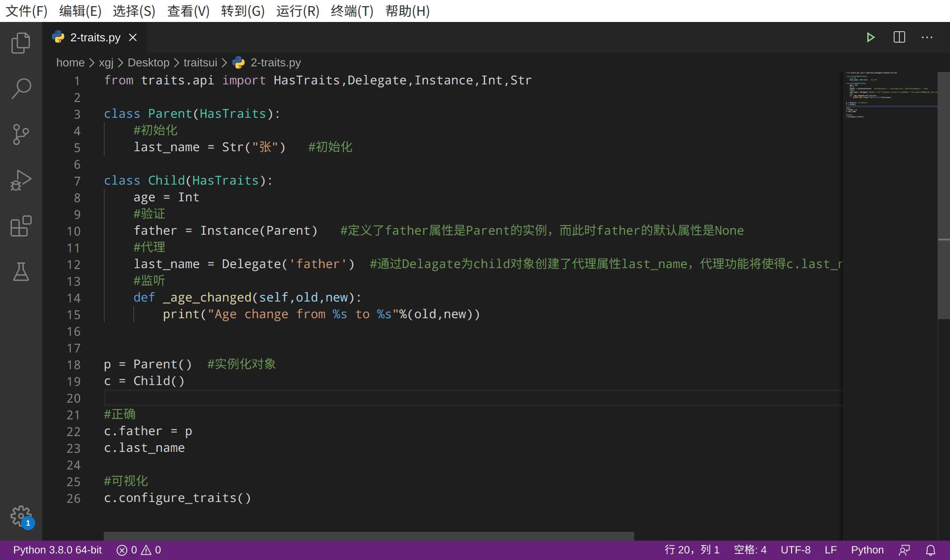The height and width of the screenshot is (560, 950).
Task: Select the line ending indicator LF
Action: (830, 550)
